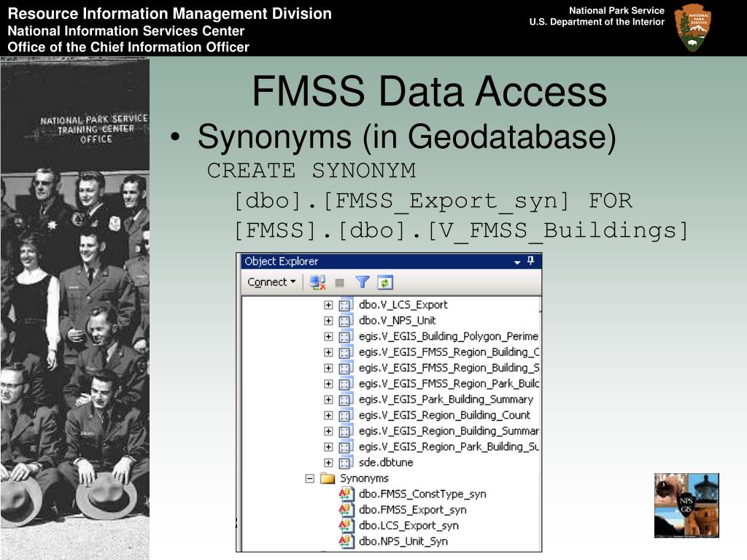Select the dbo.NPS_Unit_Syn synonym name
This screenshot has width=747, height=560.
pyautogui.click(x=403, y=542)
